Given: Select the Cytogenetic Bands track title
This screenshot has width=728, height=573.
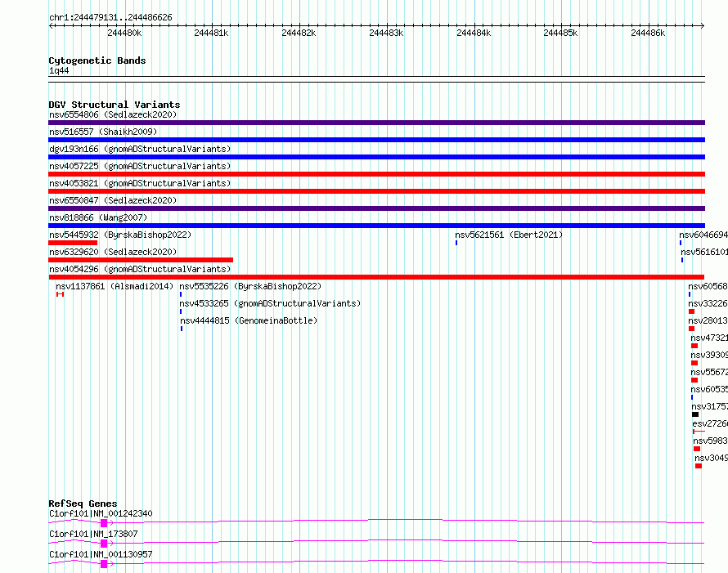Looking at the screenshot, I should click(97, 60).
